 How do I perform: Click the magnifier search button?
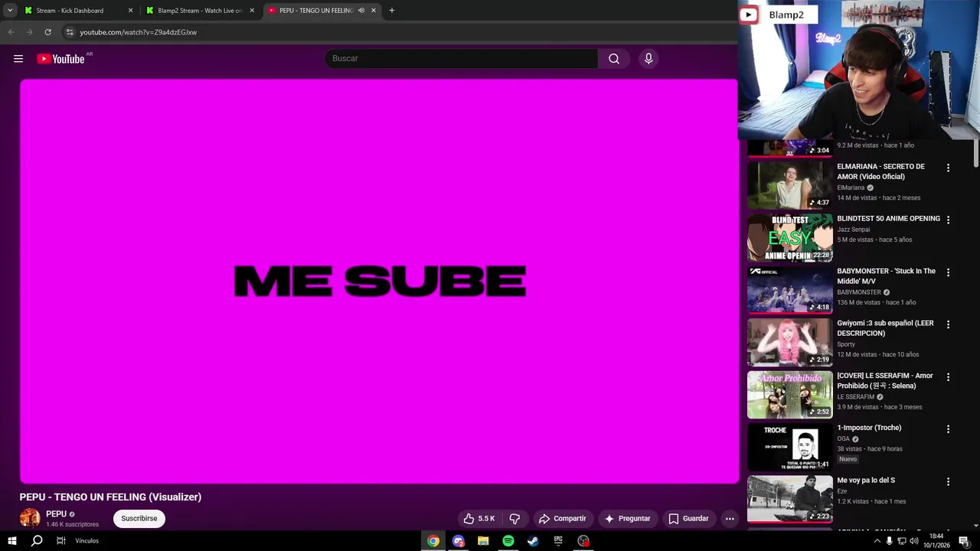click(x=614, y=58)
